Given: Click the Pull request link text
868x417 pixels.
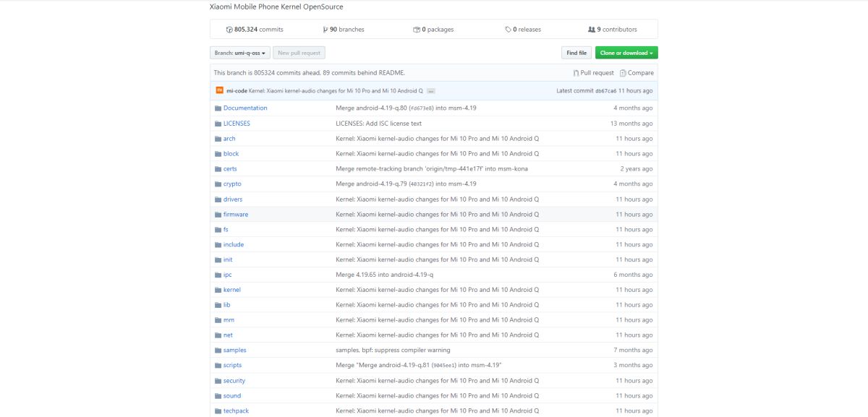Looking at the screenshot, I should [597, 73].
